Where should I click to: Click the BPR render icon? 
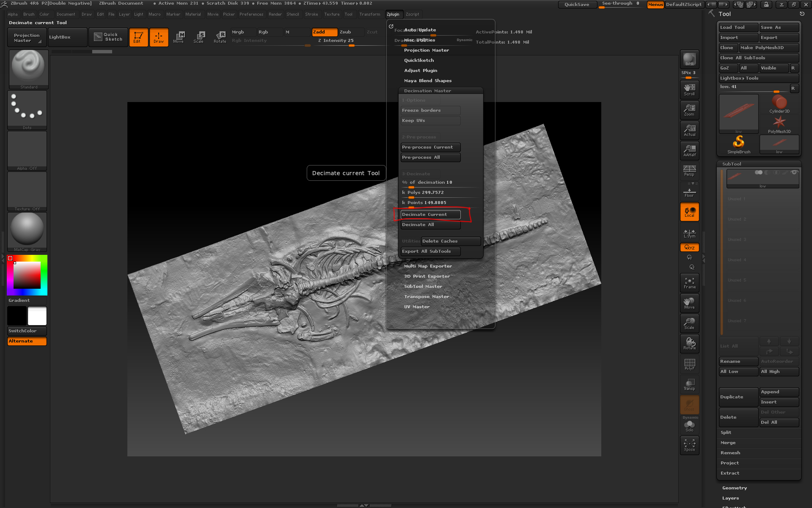(x=689, y=59)
